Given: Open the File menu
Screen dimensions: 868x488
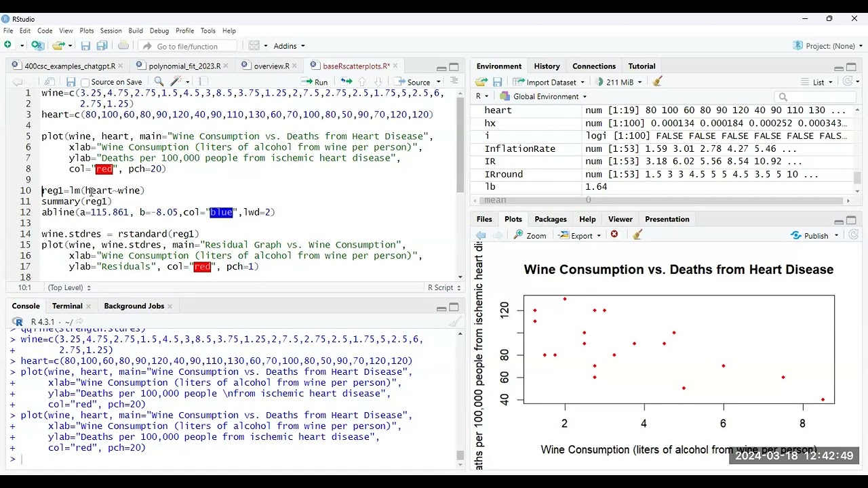Looking at the screenshot, I should tap(8, 30).
